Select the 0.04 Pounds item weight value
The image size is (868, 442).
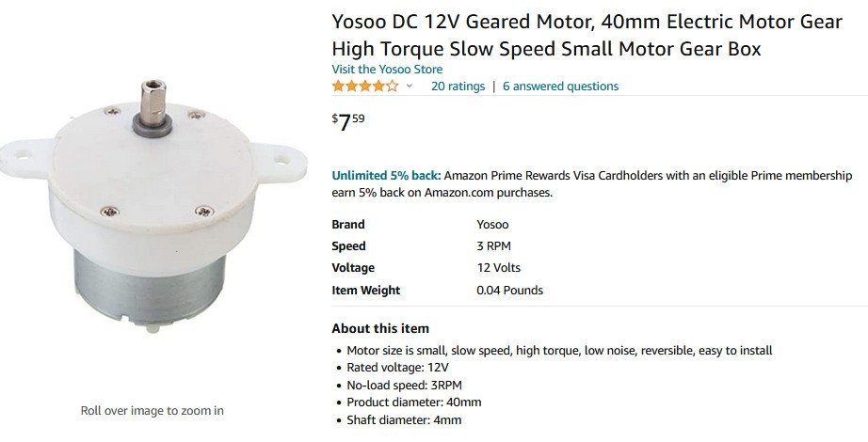pos(509,291)
